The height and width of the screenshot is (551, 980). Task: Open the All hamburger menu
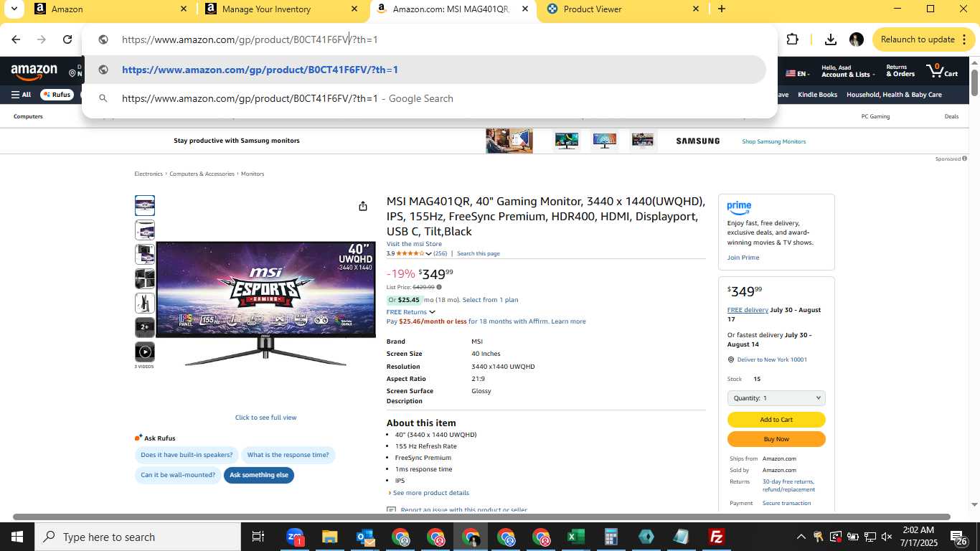(x=21, y=95)
